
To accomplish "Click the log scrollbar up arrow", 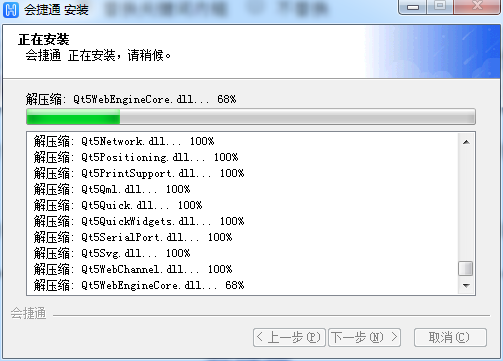I will pyautogui.click(x=466, y=142).
